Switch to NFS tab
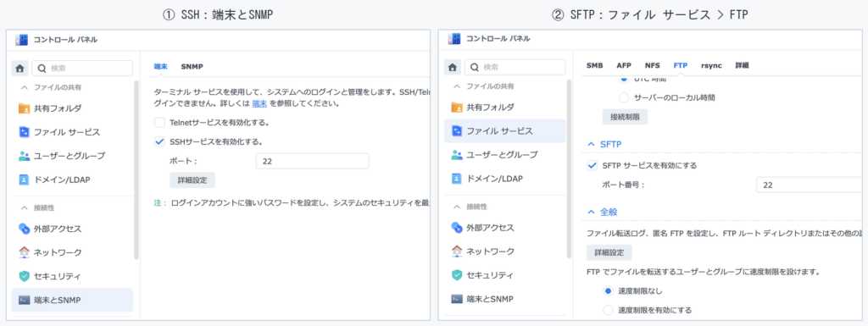 pyautogui.click(x=652, y=65)
